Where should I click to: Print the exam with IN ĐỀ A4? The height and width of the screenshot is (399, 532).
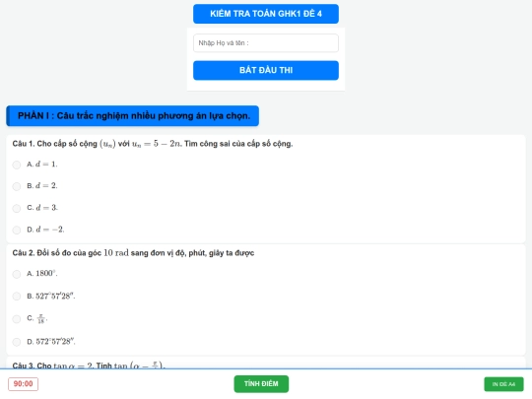click(x=503, y=384)
